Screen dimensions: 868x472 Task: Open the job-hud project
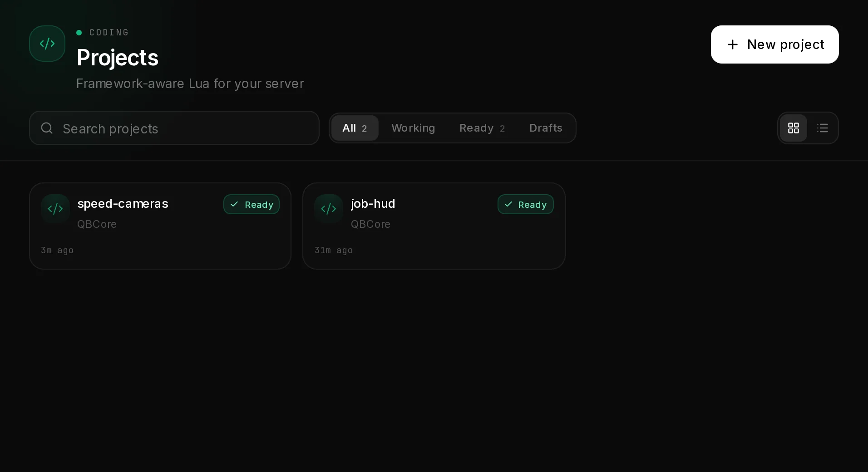point(434,226)
